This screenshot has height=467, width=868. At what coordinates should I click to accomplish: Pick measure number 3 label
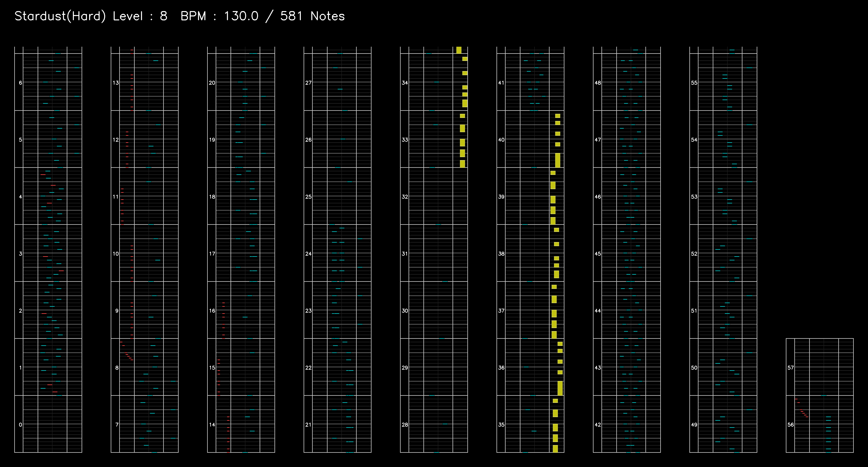tap(21, 253)
